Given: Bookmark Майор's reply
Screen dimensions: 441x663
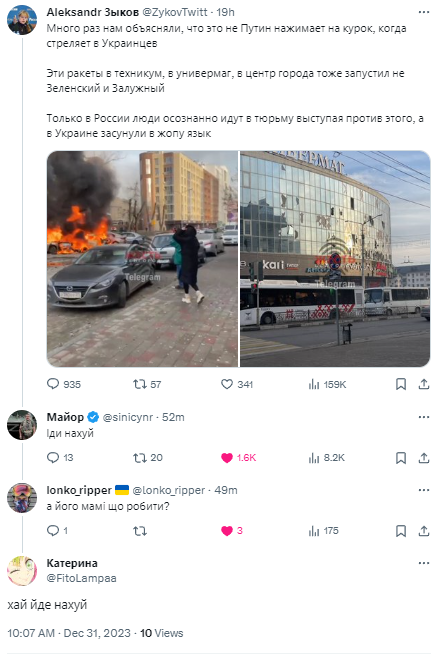Looking at the screenshot, I should click(x=401, y=458).
